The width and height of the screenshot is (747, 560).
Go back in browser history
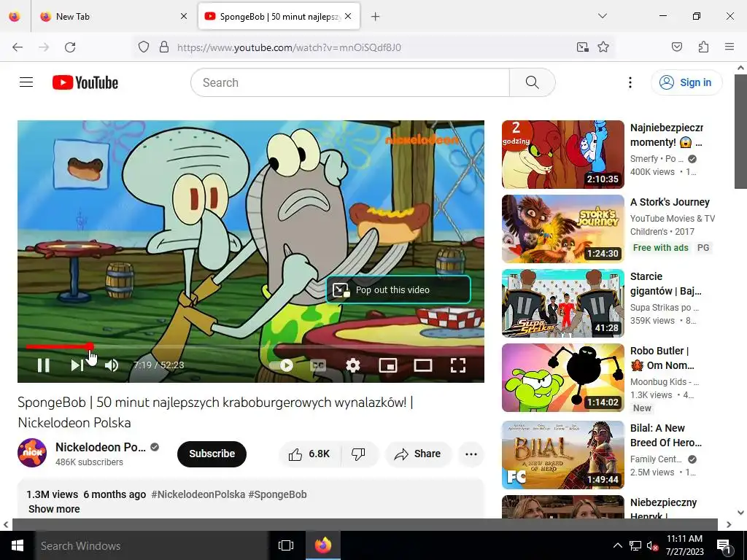(x=18, y=47)
